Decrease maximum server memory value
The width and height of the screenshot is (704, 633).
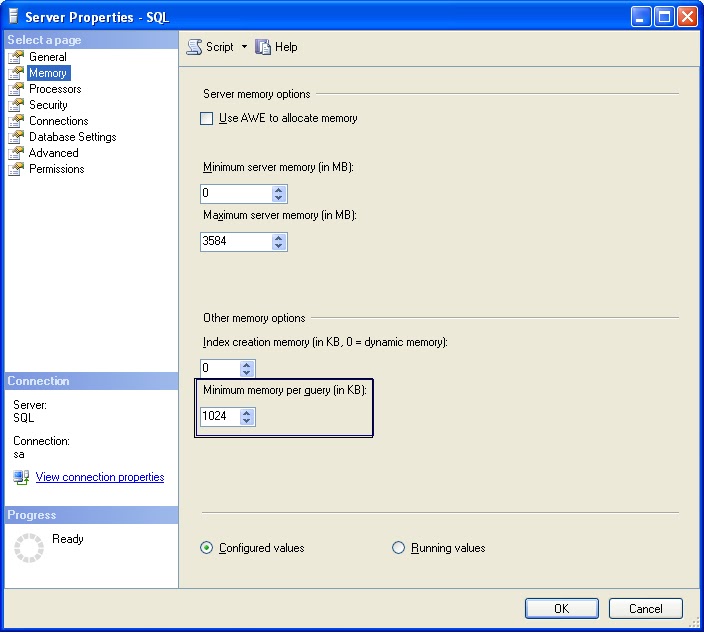click(279, 246)
